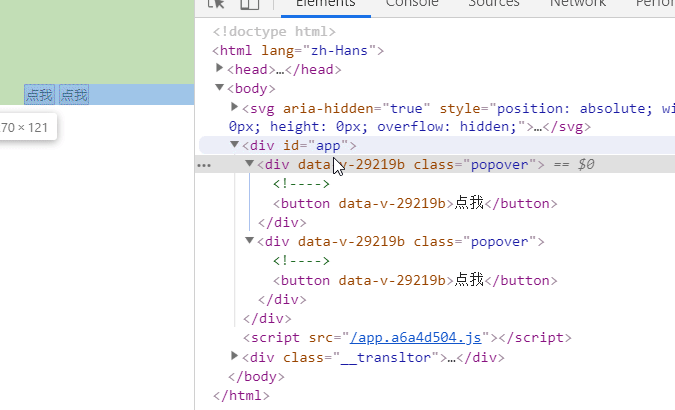The image size is (675, 410).
Task: Open the Sources tab
Action: (493, 4)
